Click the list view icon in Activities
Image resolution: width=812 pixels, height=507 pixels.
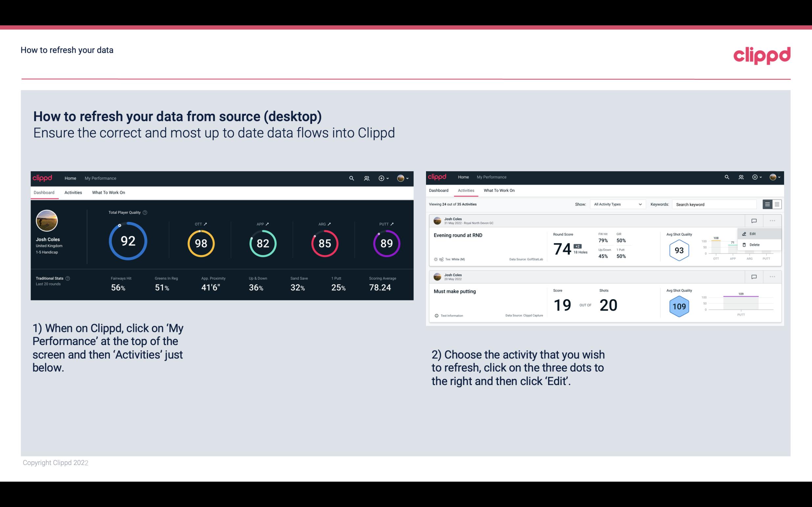click(x=768, y=204)
